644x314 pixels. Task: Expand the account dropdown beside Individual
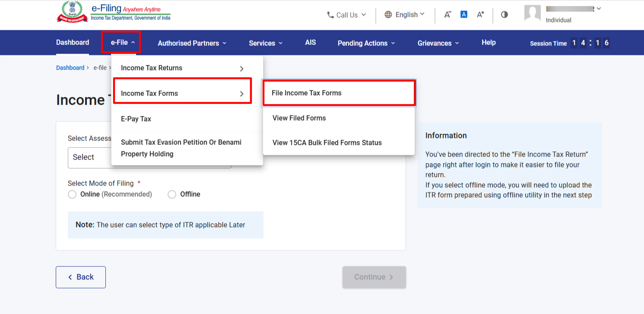(x=598, y=8)
